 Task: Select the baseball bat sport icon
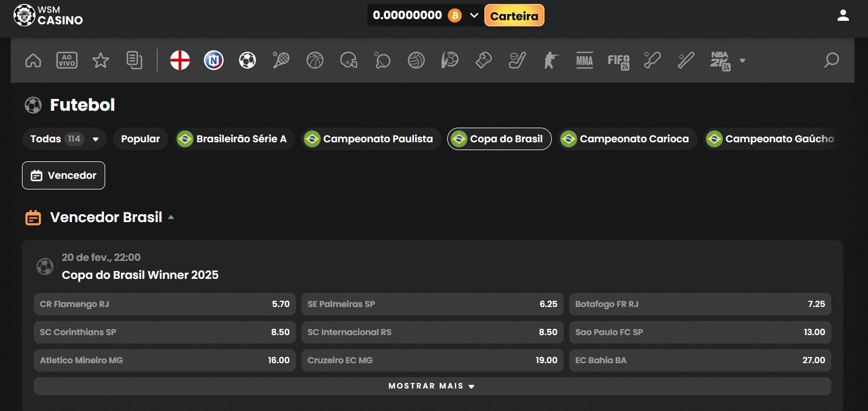tap(686, 60)
